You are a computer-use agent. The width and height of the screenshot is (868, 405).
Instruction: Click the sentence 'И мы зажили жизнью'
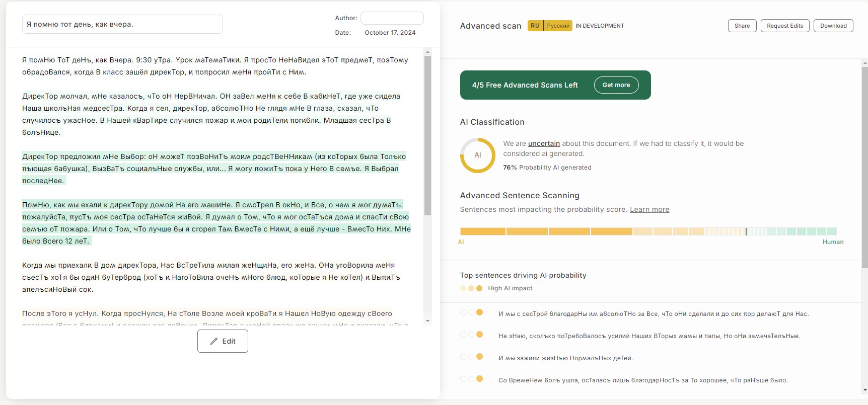[565, 358]
